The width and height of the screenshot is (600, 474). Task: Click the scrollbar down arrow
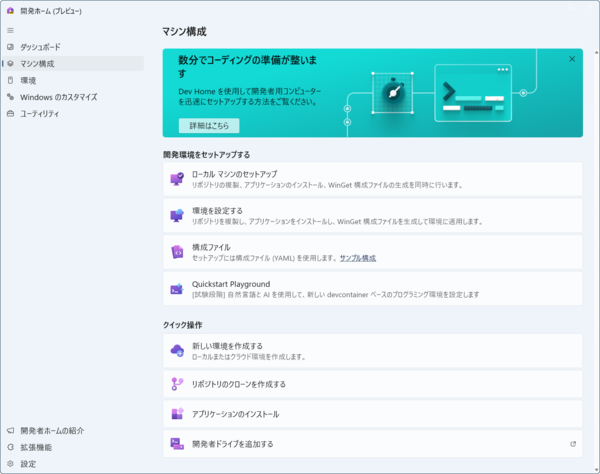[x=596, y=469]
